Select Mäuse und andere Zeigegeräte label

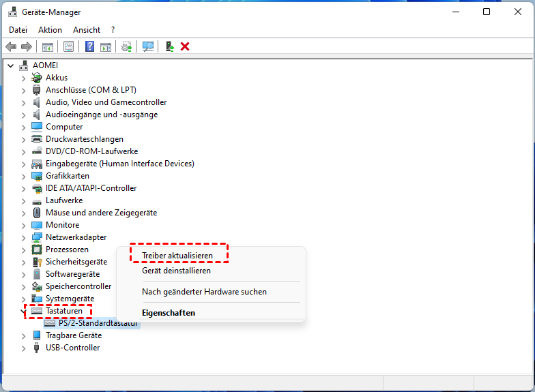(x=101, y=213)
